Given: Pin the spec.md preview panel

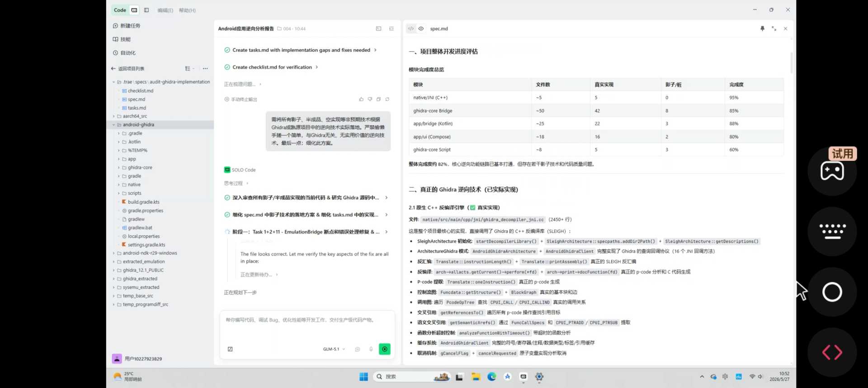Looking at the screenshot, I should click(x=762, y=28).
